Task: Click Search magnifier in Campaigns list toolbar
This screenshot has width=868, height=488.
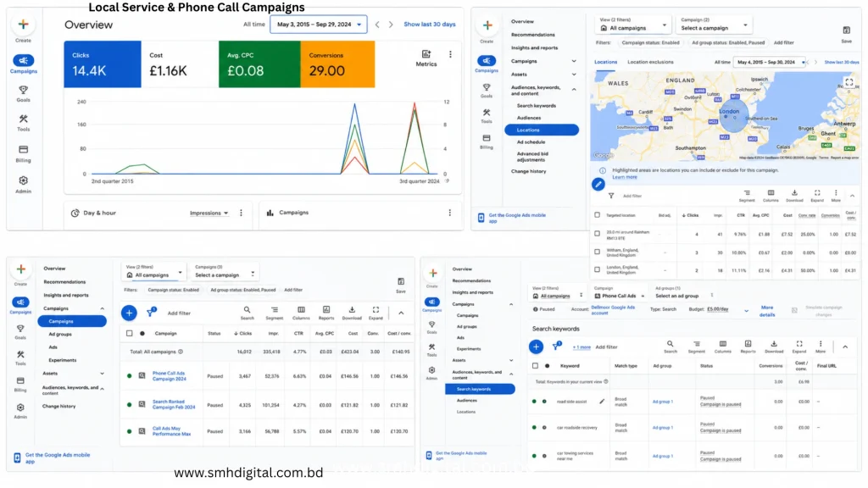Action: tap(247, 310)
